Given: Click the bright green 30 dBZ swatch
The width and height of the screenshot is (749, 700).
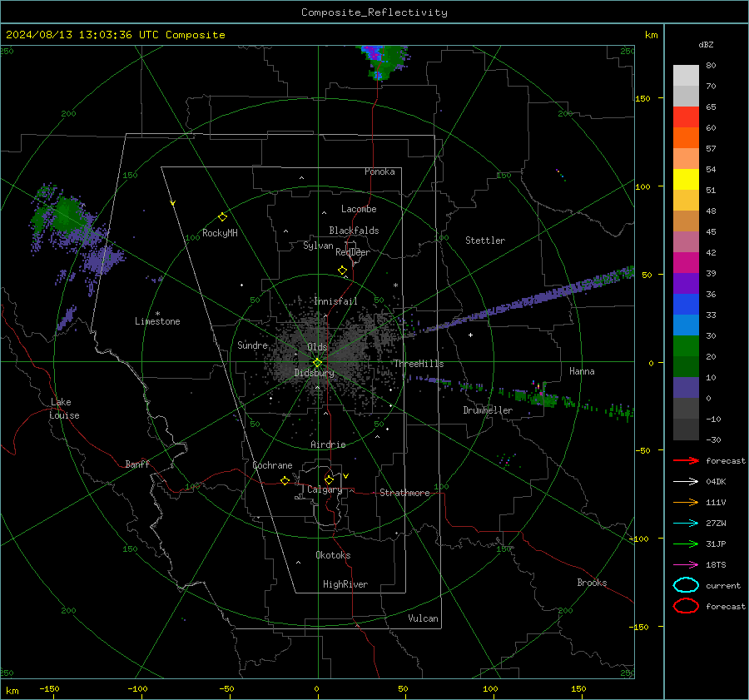Looking at the screenshot, I should tap(686, 346).
